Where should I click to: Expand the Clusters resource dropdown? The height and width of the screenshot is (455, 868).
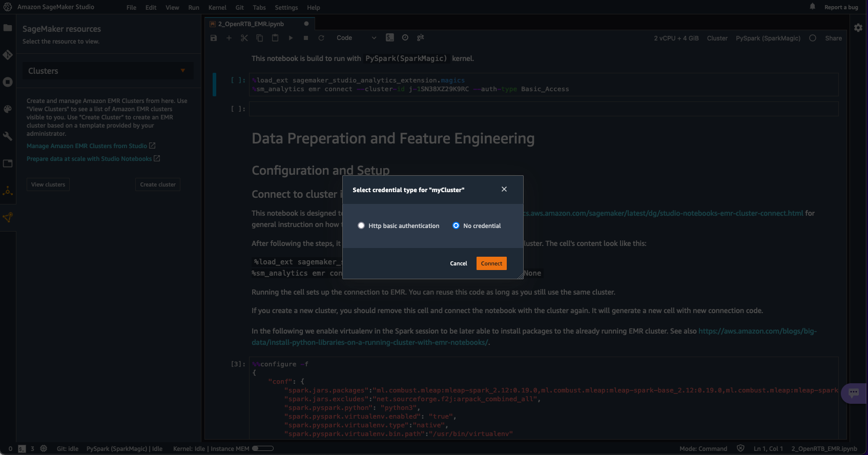(x=108, y=71)
